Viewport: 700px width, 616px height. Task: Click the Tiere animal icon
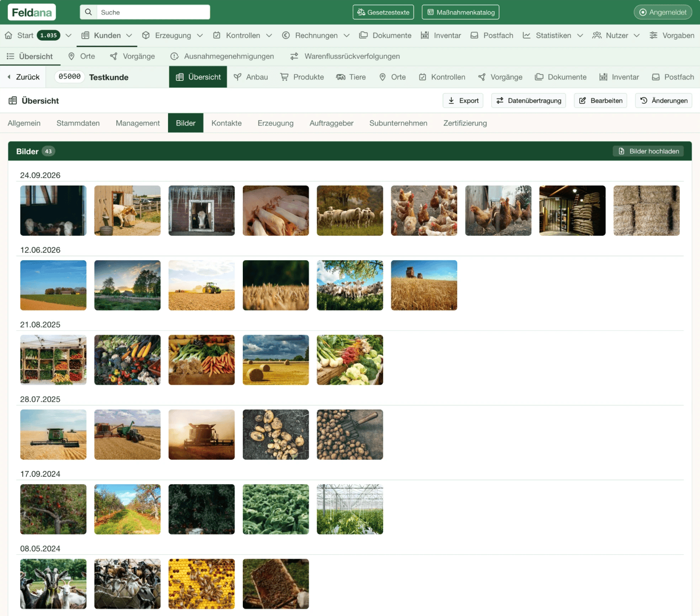click(x=341, y=77)
